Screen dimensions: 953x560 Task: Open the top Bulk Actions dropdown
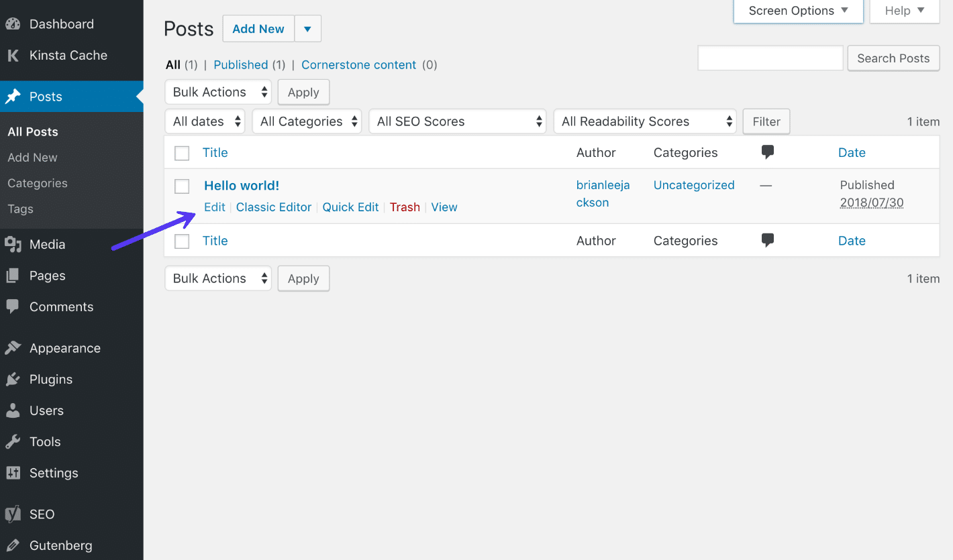click(x=218, y=93)
